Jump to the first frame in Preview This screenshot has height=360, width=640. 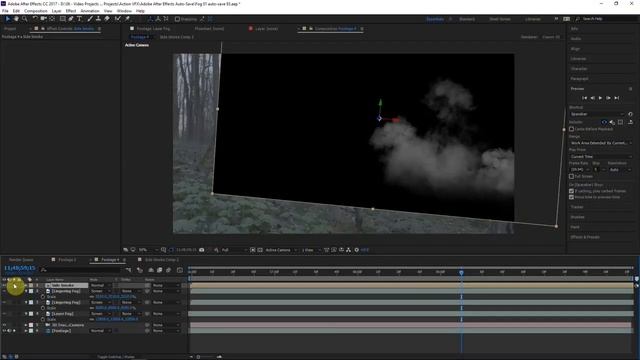pyautogui.click(x=584, y=98)
